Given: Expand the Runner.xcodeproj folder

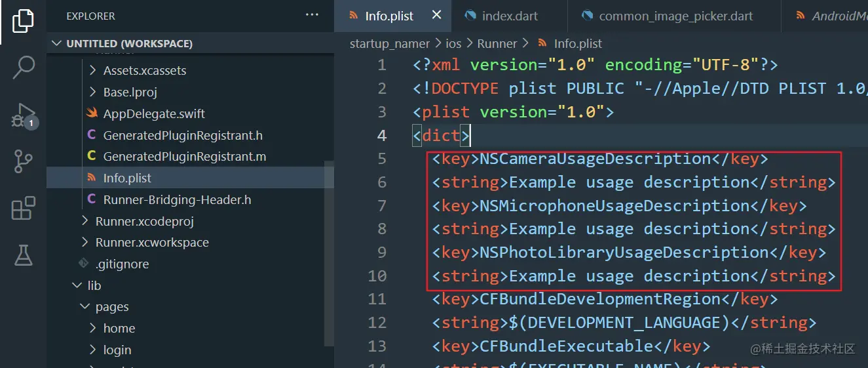Looking at the screenshot, I should pos(85,221).
